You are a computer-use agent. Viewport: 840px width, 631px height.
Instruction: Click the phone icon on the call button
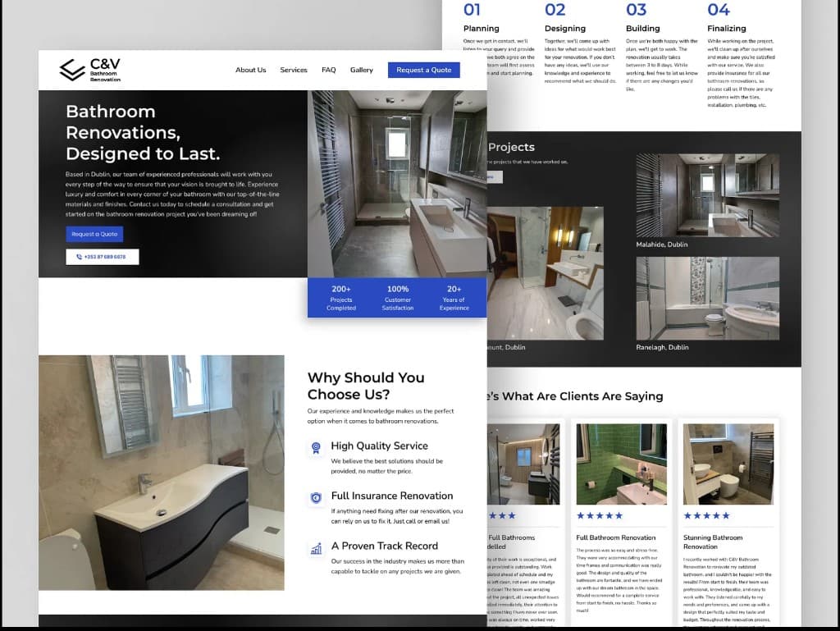click(79, 257)
